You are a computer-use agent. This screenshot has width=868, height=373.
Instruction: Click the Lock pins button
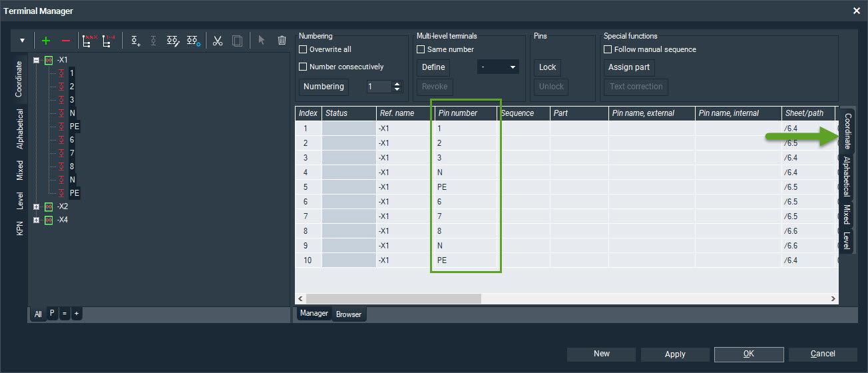(548, 67)
